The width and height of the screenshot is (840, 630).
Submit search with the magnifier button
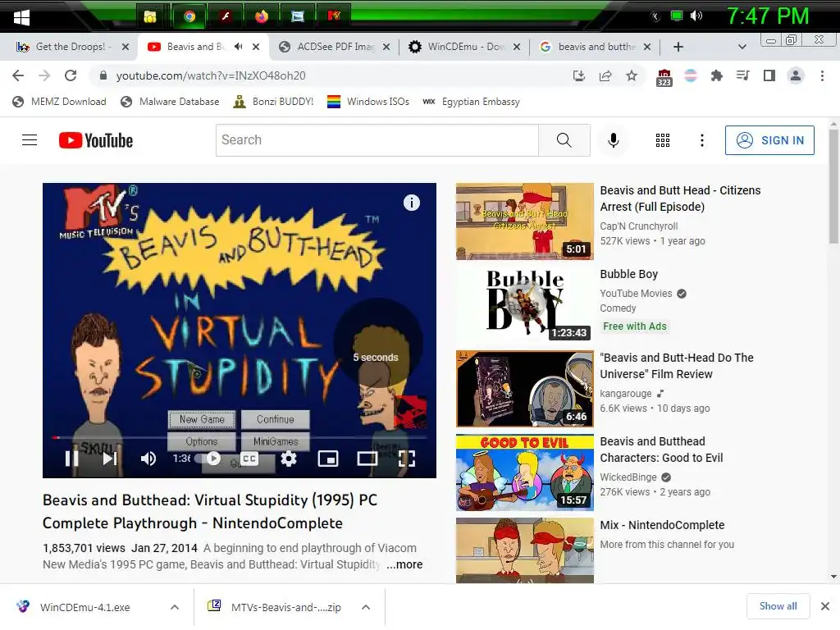(564, 140)
